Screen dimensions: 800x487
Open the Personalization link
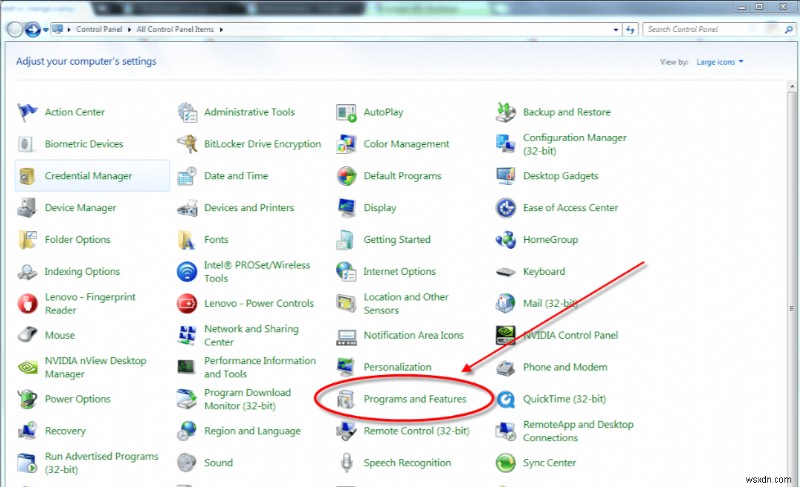click(397, 367)
